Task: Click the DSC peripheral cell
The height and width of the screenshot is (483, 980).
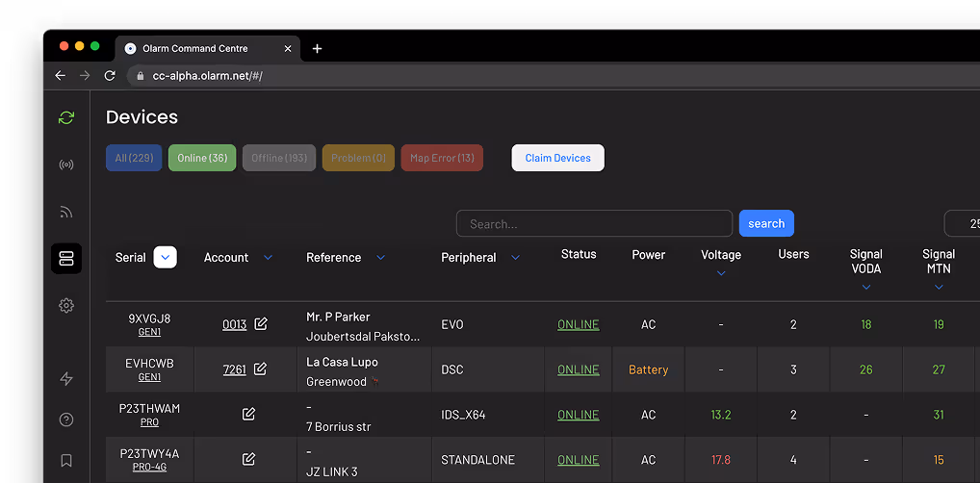Action: coord(452,369)
